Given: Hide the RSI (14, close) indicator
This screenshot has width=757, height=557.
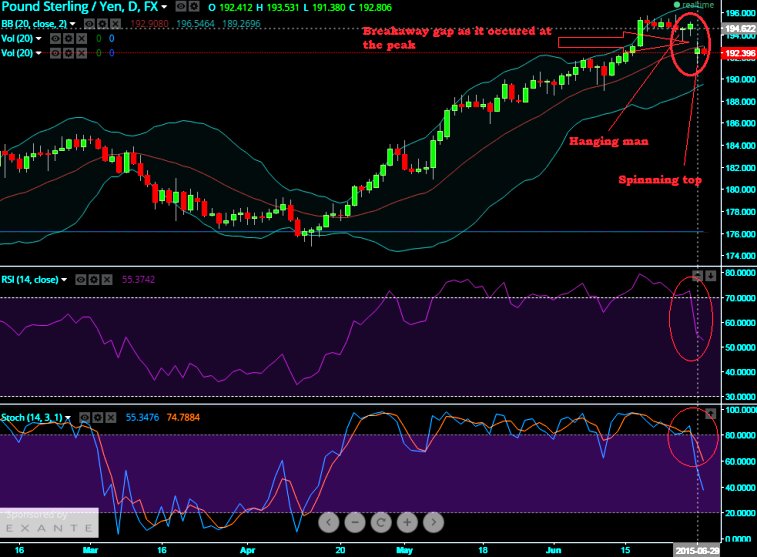Looking at the screenshot, I should (81, 279).
